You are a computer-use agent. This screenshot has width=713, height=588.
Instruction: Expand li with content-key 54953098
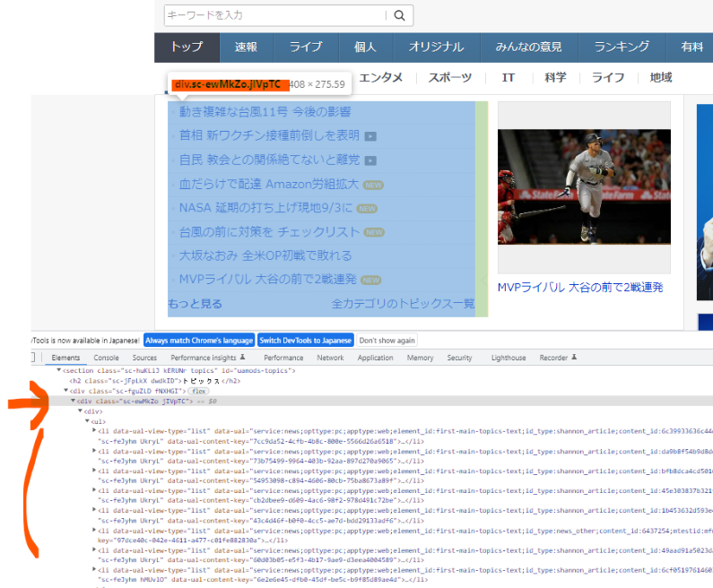pyautogui.click(x=94, y=471)
